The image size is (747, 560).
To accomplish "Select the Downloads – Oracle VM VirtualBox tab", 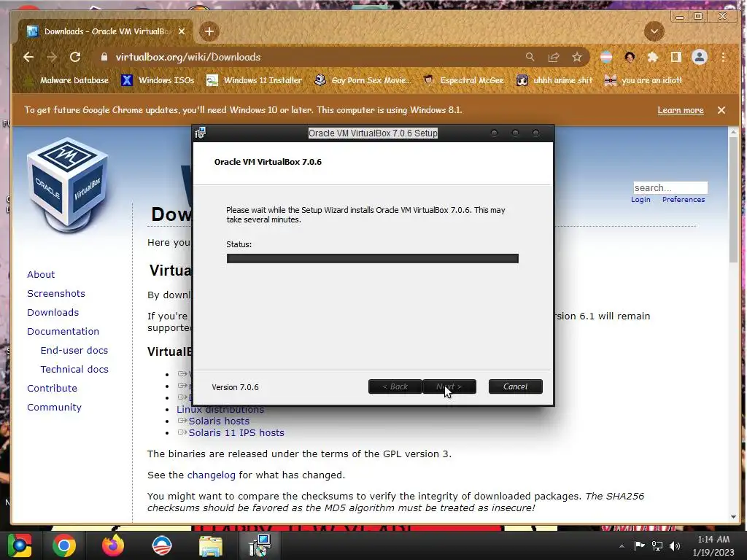I will pos(107,31).
